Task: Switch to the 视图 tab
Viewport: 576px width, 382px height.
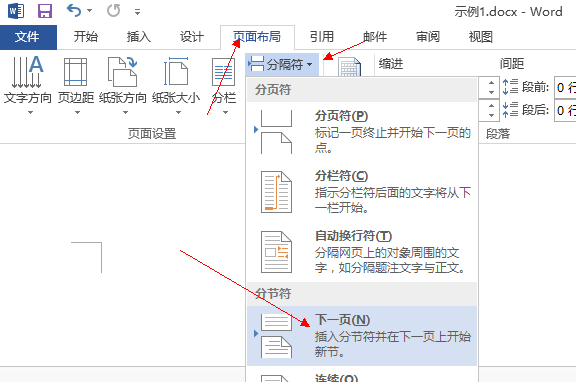Action: click(480, 37)
